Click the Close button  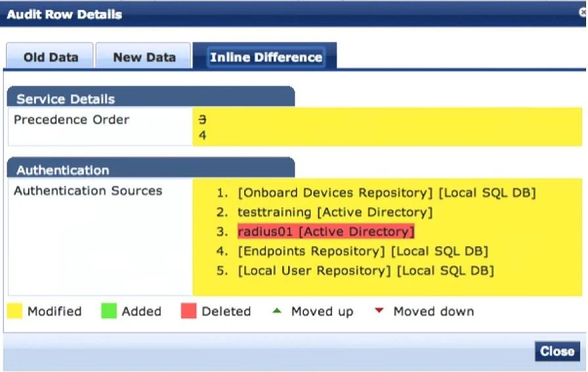[x=557, y=351]
